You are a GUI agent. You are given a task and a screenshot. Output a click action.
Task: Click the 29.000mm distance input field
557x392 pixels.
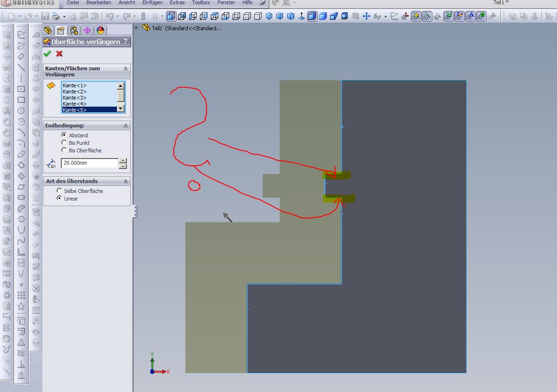tap(89, 163)
